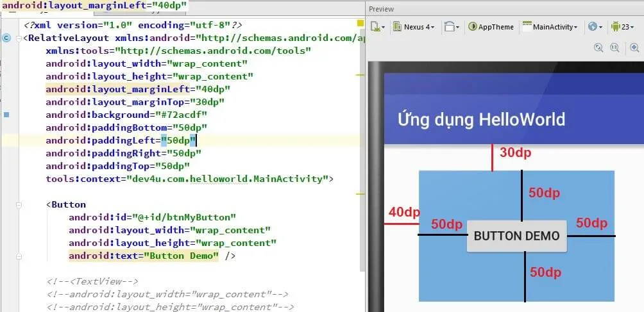
Task: Click the 'Ứng dụng HelloWorld' app title
Action: click(x=481, y=120)
